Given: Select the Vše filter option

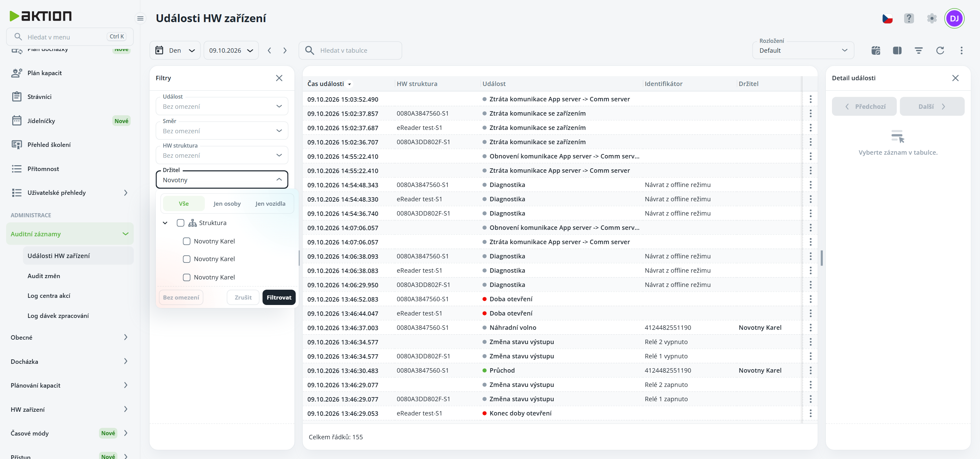Looking at the screenshot, I should click(x=184, y=204).
